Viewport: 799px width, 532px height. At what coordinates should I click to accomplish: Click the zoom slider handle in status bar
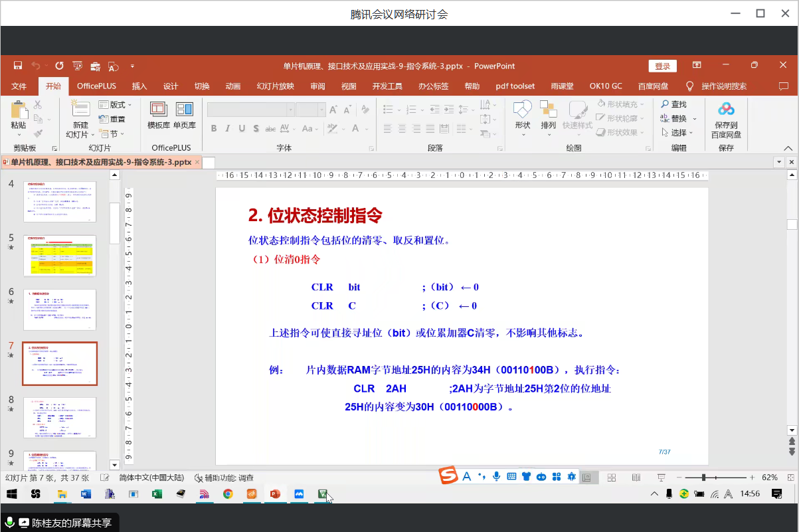pyautogui.click(x=703, y=478)
